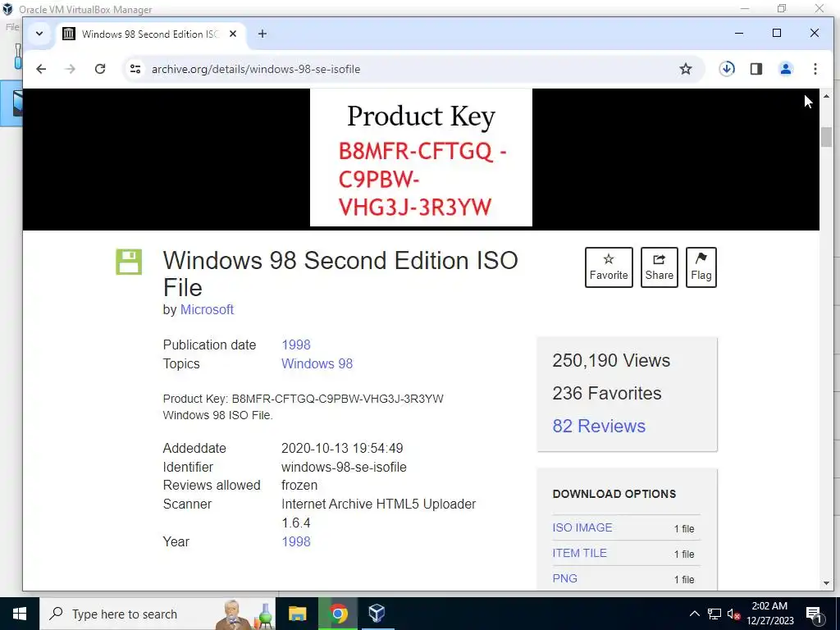Open the network tray icon
This screenshot has width=840, height=630.
pos(714,614)
